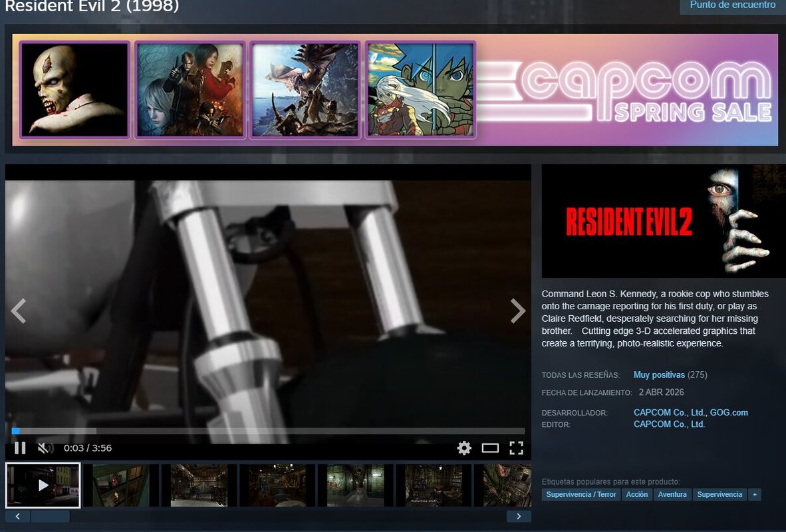Image resolution: width=786 pixels, height=532 pixels.
Task: Open video settings gear
Action: coord(464,448)
